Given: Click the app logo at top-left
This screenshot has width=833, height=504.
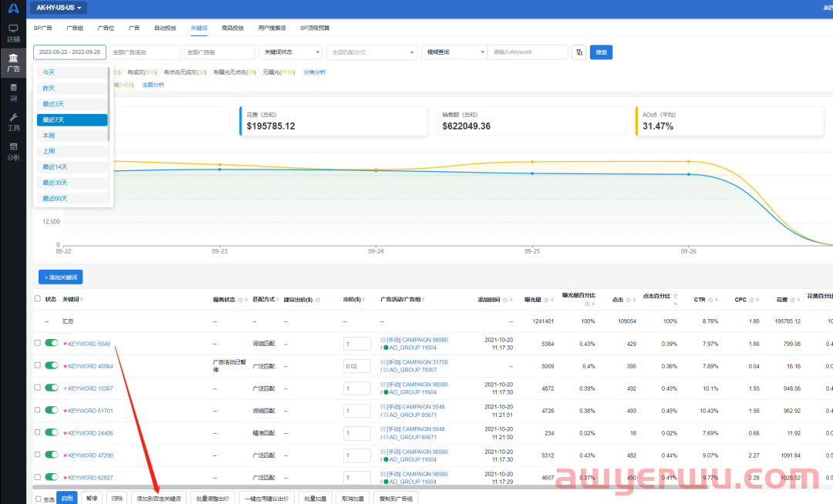Looking at the screenshot, I should [13, 8].
